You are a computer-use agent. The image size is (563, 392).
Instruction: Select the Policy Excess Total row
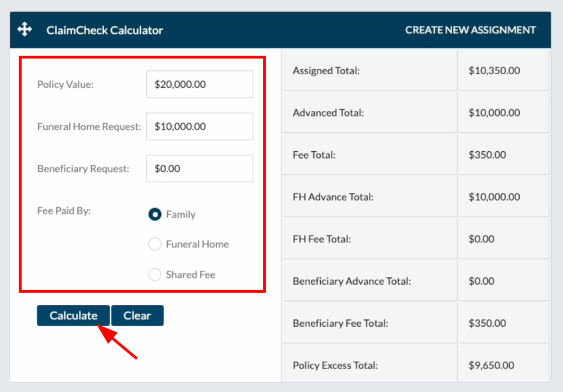pos(369,365)
